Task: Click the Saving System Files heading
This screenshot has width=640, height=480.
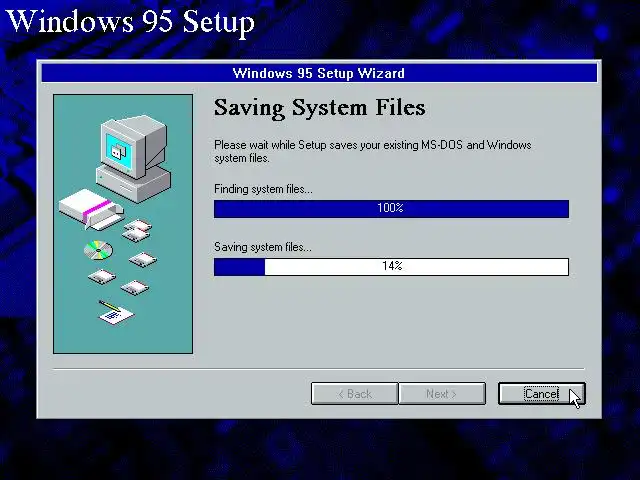Action: click(x=319, y=108)
